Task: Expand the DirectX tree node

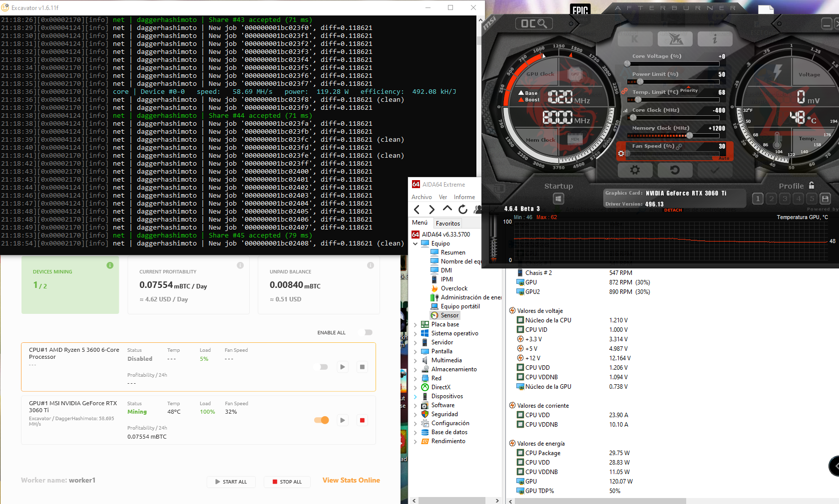Action: tap(416, 387)
